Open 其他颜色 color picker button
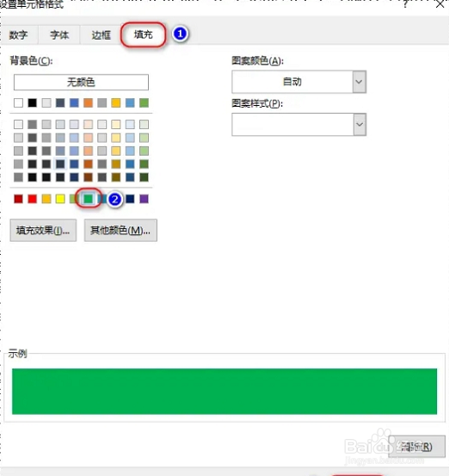 click(x=120, y=231)
